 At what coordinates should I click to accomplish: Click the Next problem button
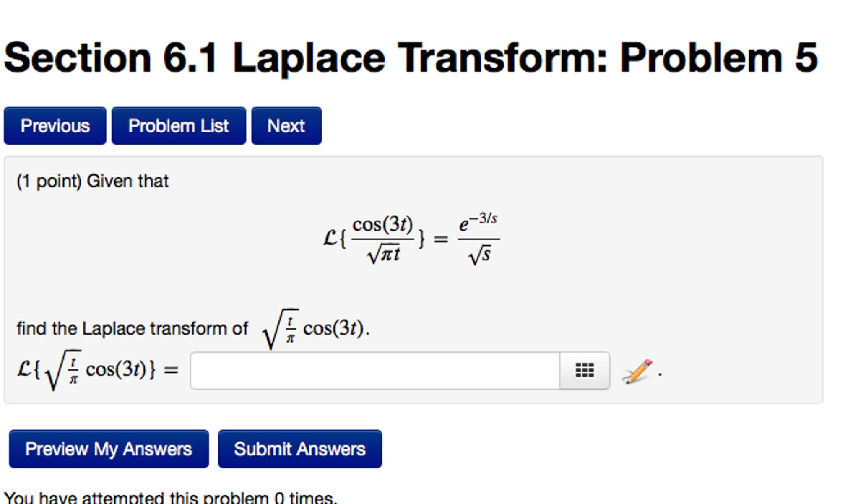(286, 125)
